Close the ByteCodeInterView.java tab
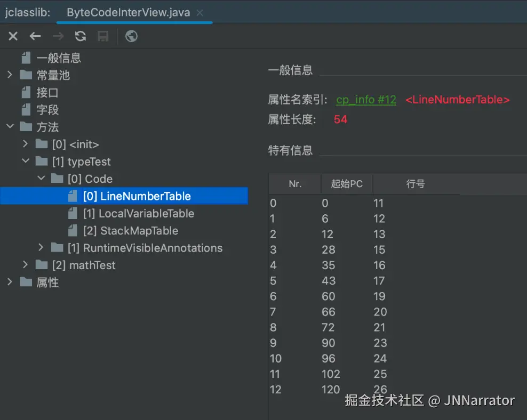 point(199,13)
